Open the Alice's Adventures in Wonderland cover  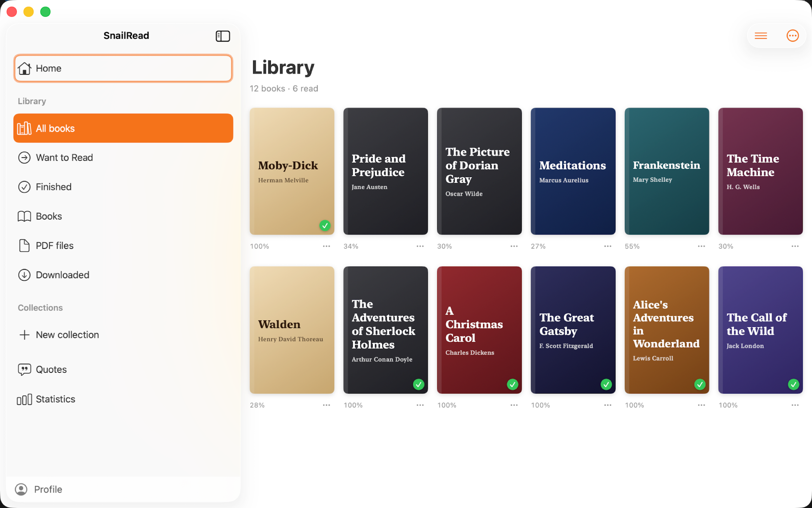coord(667,330)
